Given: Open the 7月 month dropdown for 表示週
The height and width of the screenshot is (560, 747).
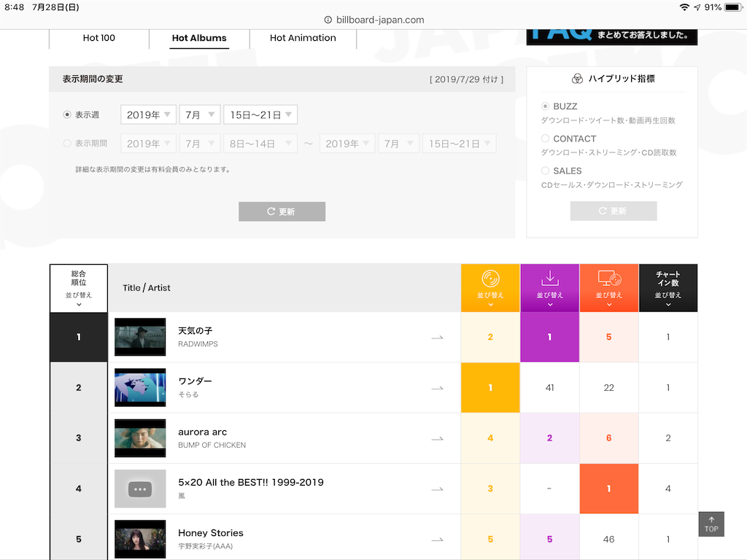Looking at the screenshot, I should (200, 114).
